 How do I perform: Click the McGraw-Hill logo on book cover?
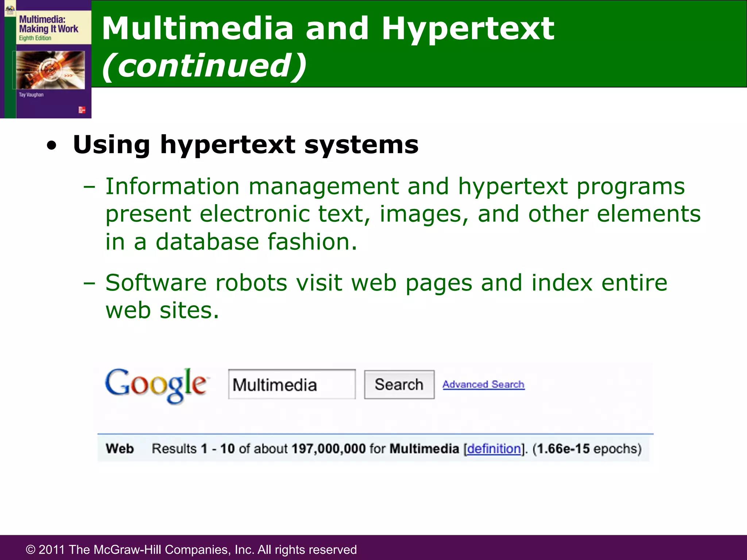click(x=82, y=110)
